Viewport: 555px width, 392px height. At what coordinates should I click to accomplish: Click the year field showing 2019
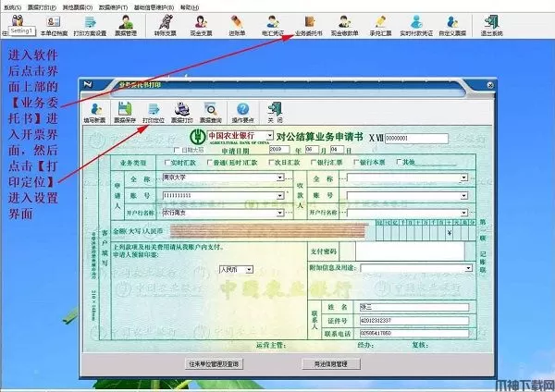coord(279,149)
